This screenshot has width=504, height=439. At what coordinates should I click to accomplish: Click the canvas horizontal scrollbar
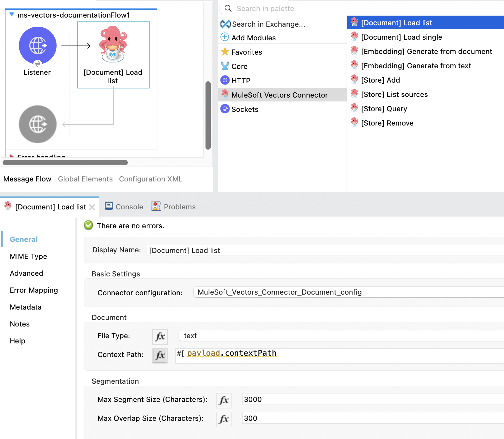pyautogui.click(x=65, y=163)
